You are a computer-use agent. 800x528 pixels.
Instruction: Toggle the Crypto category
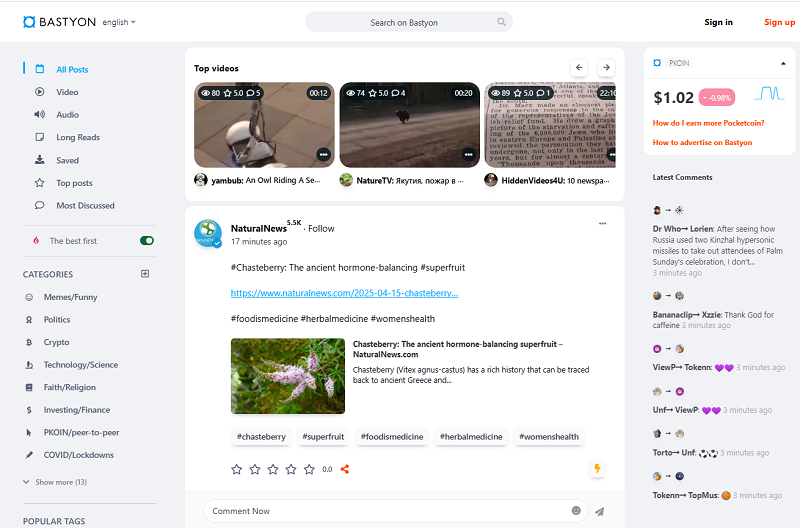click(56, 342)
